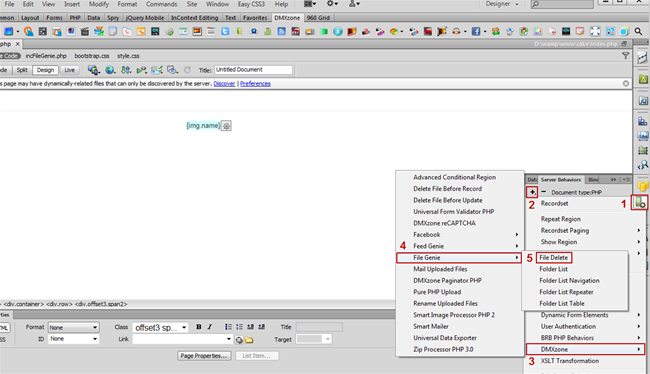Open the Class dropdown showing offset3
The image size is (650, 374).
click(x=160, y=328)
